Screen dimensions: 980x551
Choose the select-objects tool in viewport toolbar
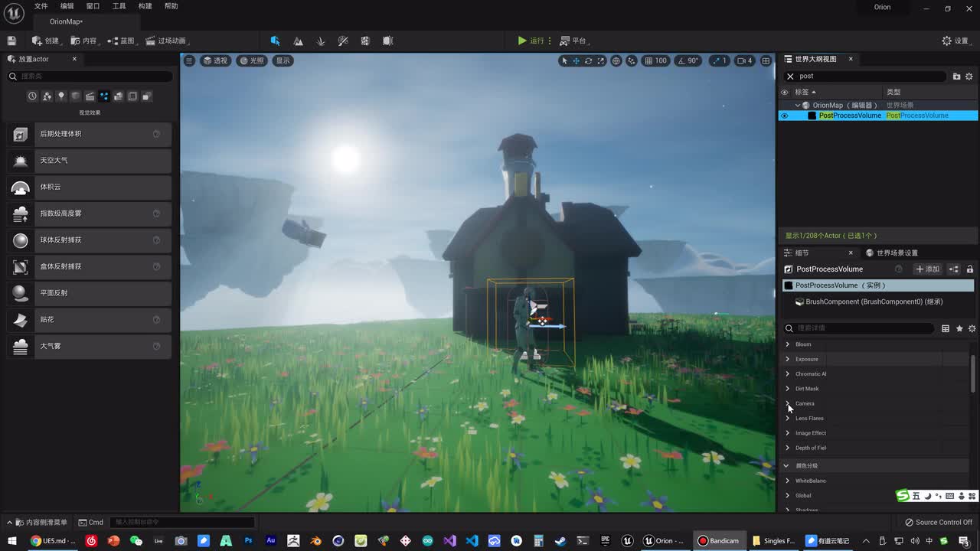[564, 60]
